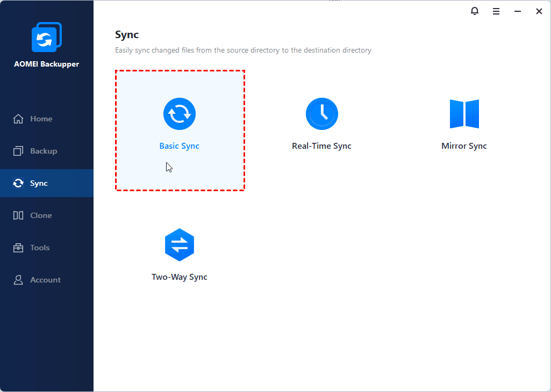Choose the Mirror Sync icon

click(464, 114)
